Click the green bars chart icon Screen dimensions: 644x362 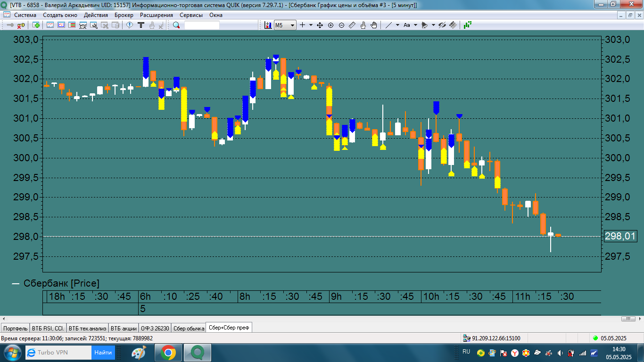(467, 25)
